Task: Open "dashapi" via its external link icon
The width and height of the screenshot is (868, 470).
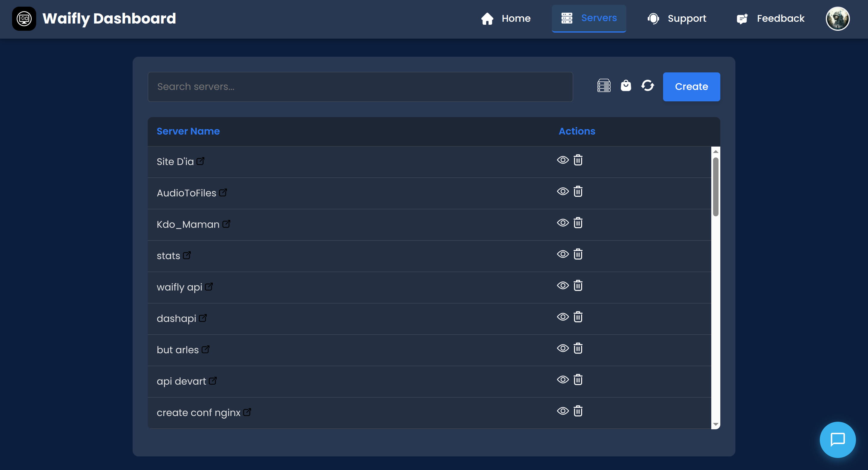Action: [203, 317]
